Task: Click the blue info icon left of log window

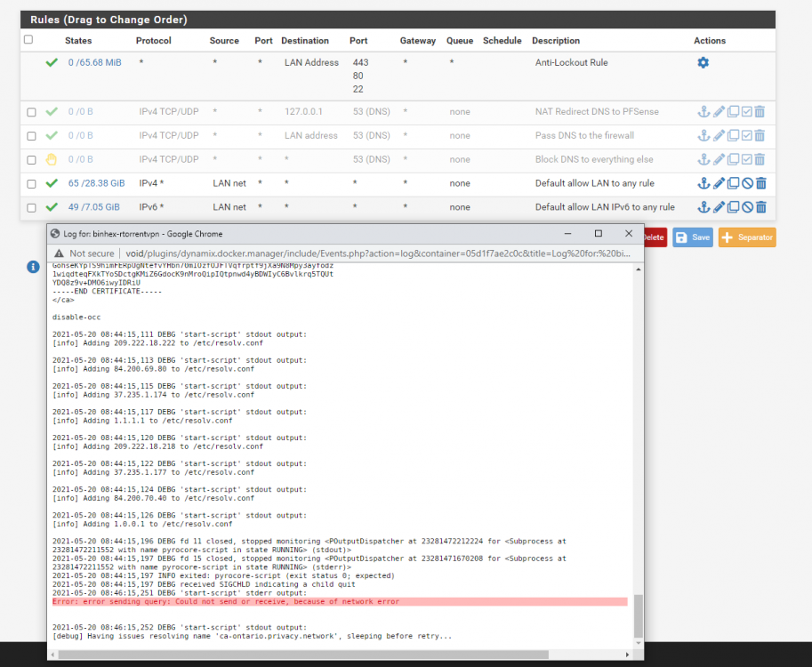Action: (x=33, y=267)
